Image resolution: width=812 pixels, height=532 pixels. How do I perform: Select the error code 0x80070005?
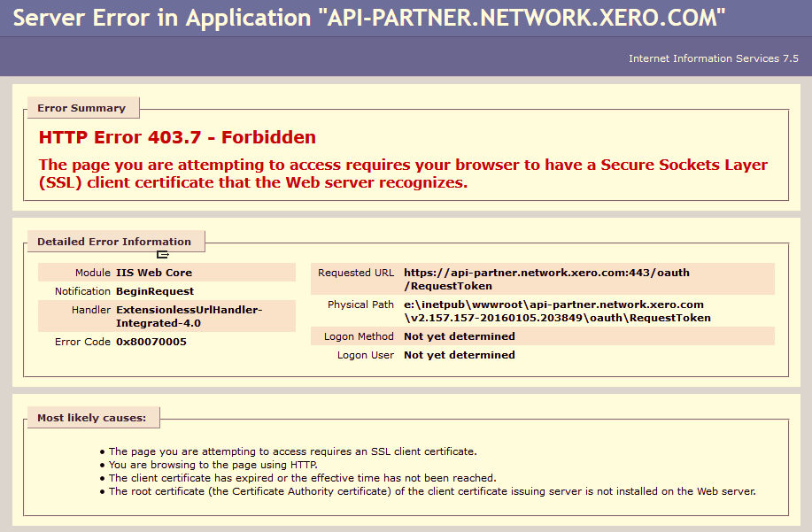coord(151,342)
